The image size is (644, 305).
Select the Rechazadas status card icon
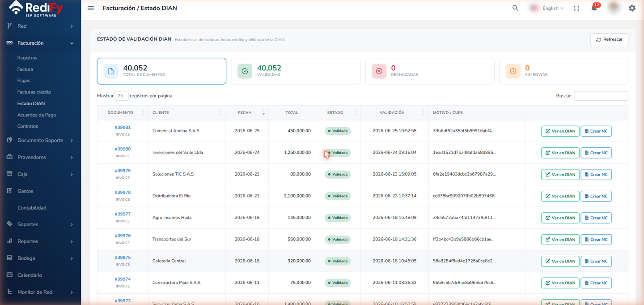[379, 71]
